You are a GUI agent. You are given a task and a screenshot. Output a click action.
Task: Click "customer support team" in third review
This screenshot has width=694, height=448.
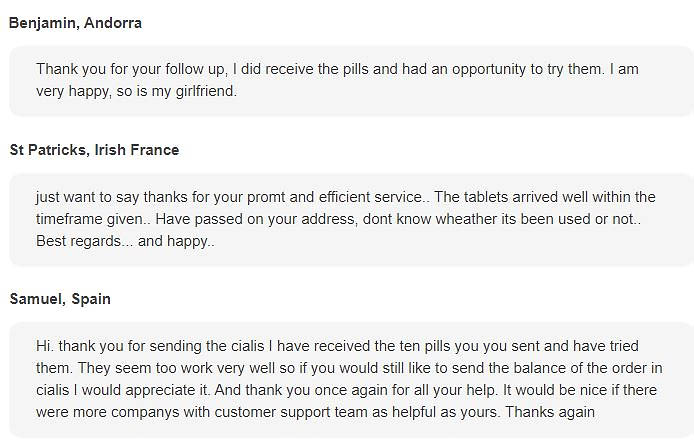(x=291, y=412)
